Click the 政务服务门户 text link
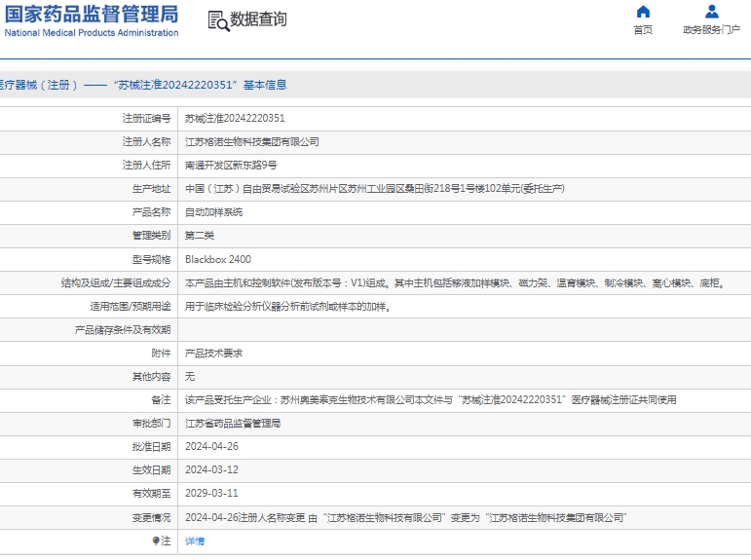This screenshot has width=751, height=560. 712,29
